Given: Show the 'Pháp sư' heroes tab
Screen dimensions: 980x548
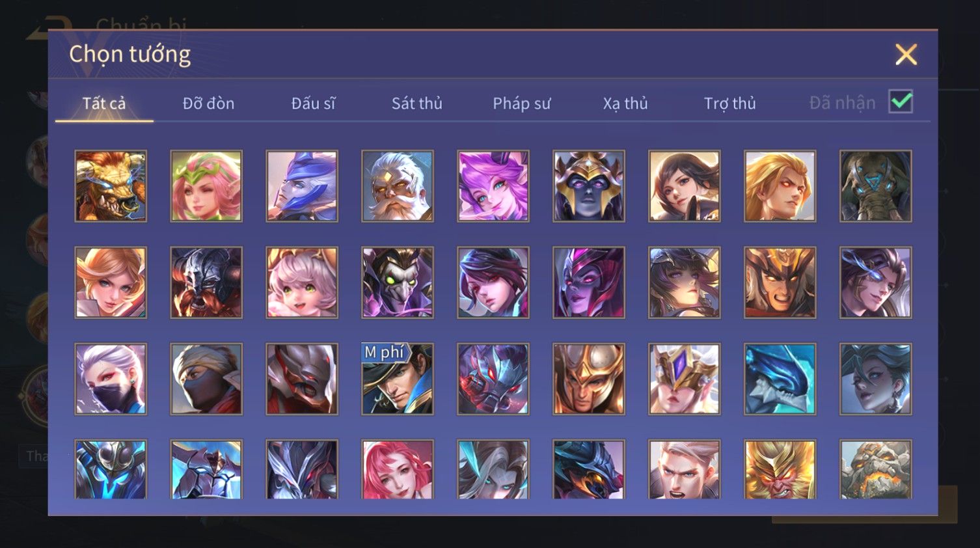Looking at the screenshot, I should [x=521, y=103].
